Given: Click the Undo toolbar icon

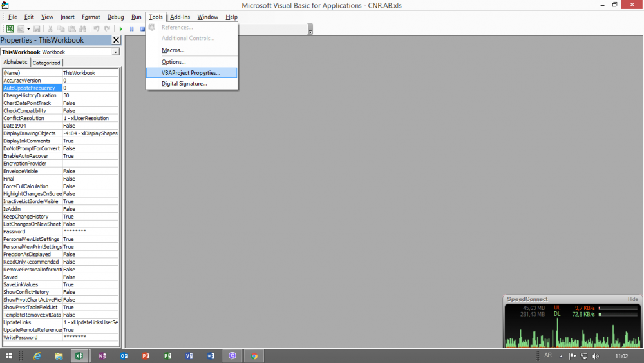Looking at the screenshot, I should (x=96, y=29).
